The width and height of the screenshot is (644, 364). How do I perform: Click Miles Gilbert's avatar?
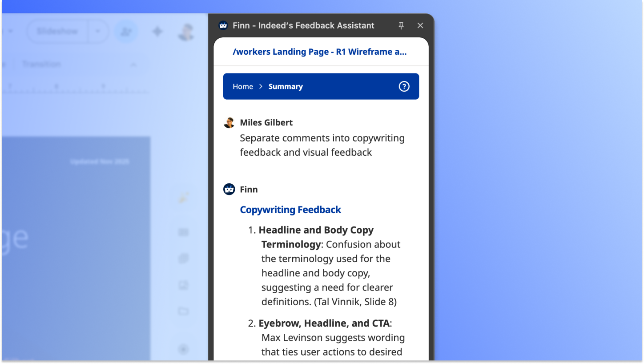[229, 123]
